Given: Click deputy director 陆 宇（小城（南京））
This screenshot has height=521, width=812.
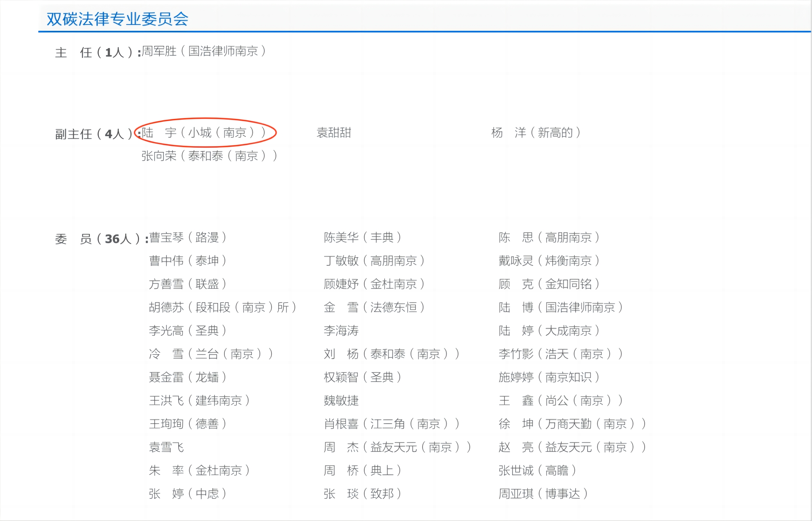Looking at the screenshot, I should pyautogui.click(x=204, y=133).
